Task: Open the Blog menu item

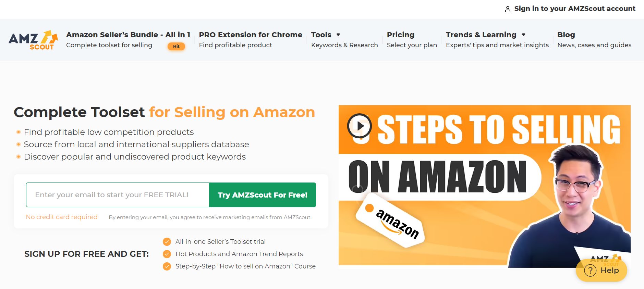Action: 594,40
